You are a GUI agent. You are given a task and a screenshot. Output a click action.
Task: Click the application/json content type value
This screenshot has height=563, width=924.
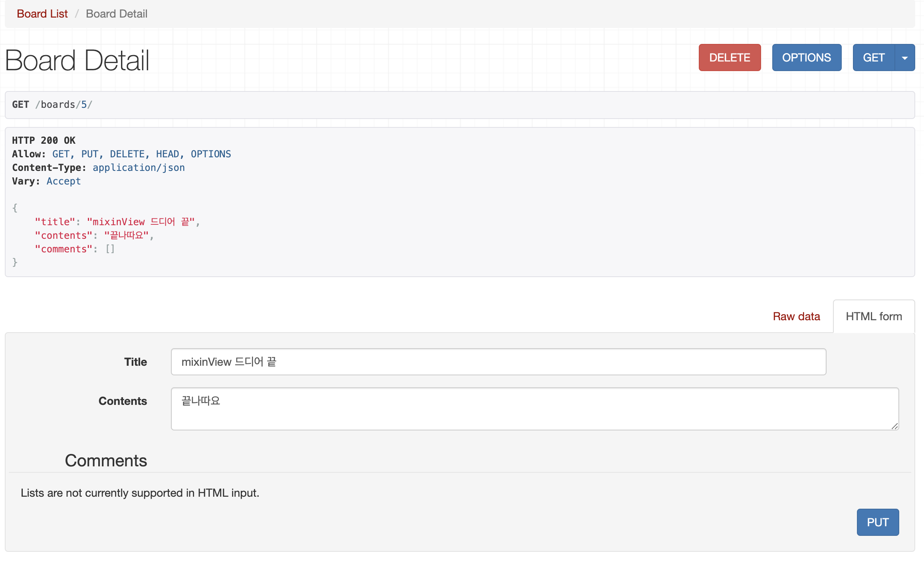pos(139,168)
